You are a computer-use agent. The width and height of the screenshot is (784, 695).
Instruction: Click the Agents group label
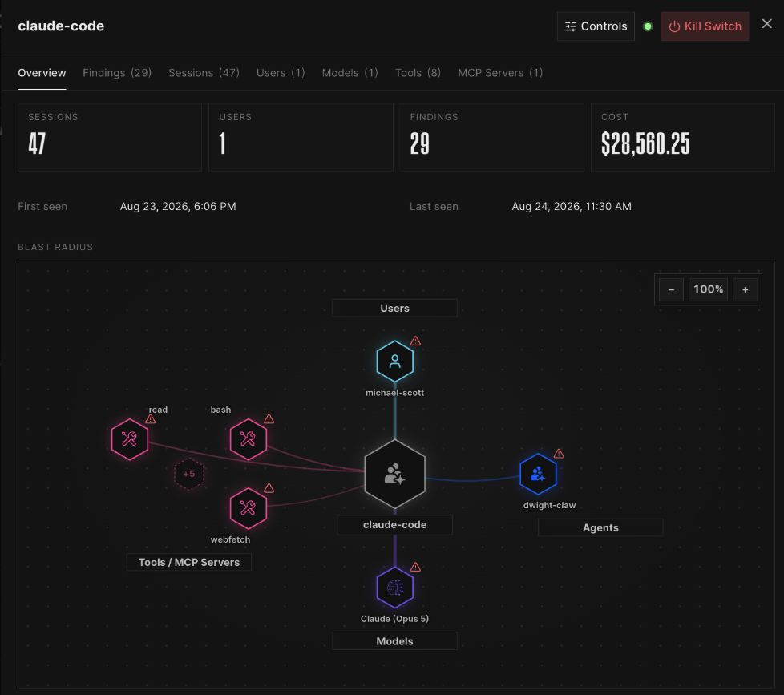click(x=600, y=527)
